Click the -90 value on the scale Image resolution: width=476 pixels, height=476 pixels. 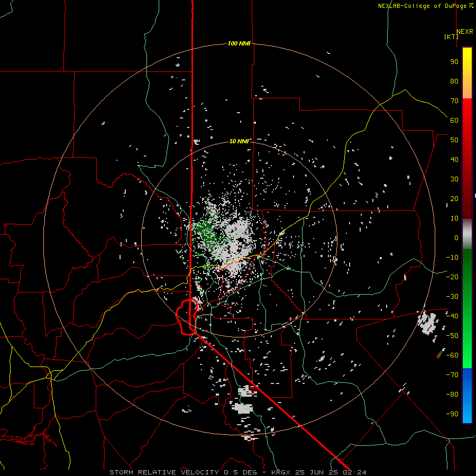pos(452,414)
